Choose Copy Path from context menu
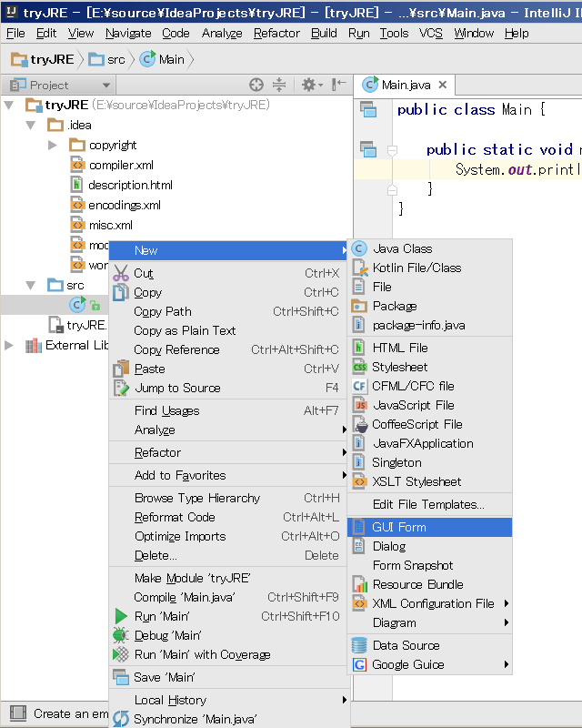582x728 pixels. 229,311
